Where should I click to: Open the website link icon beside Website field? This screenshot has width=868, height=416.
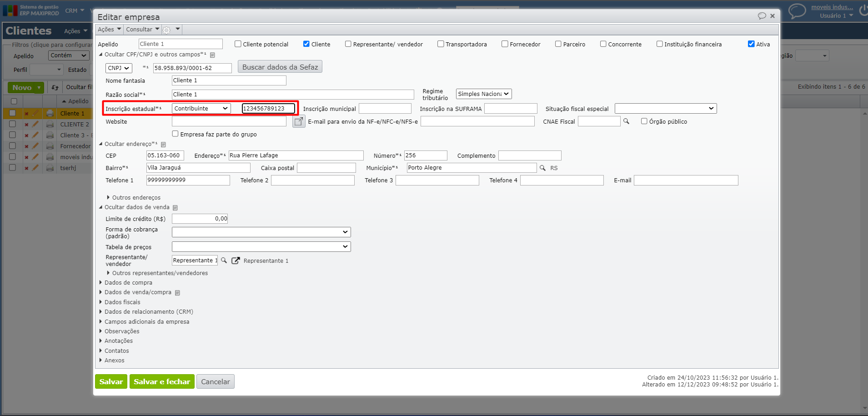(x=299, y=122)
